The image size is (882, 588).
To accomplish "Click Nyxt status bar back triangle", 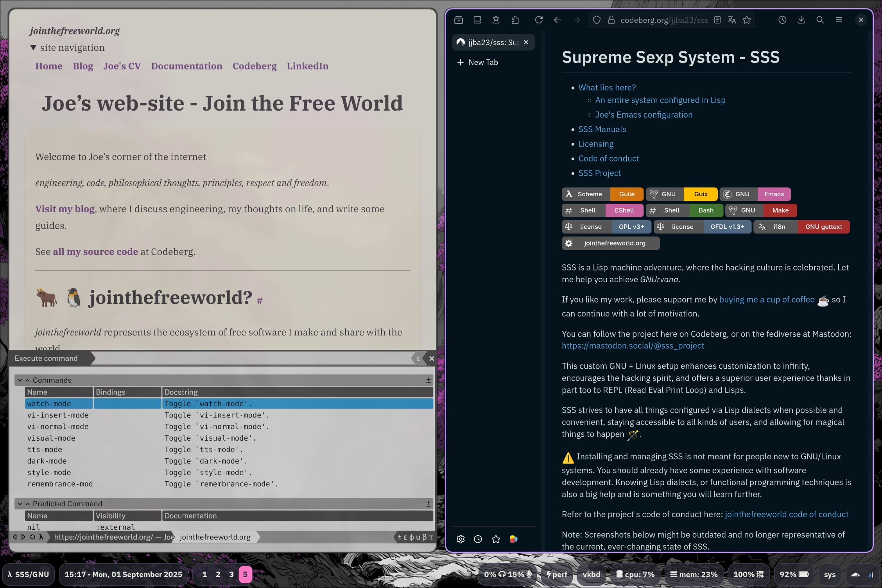I will [15, 537].
